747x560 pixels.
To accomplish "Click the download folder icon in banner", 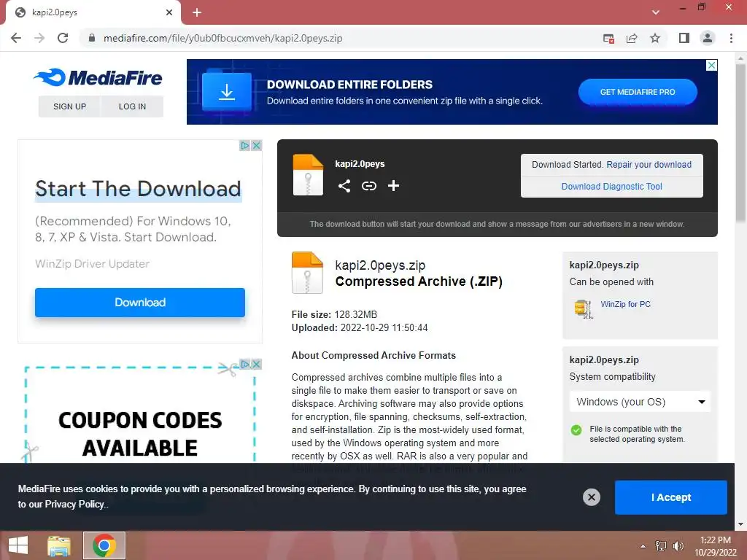I will (227, 92).
